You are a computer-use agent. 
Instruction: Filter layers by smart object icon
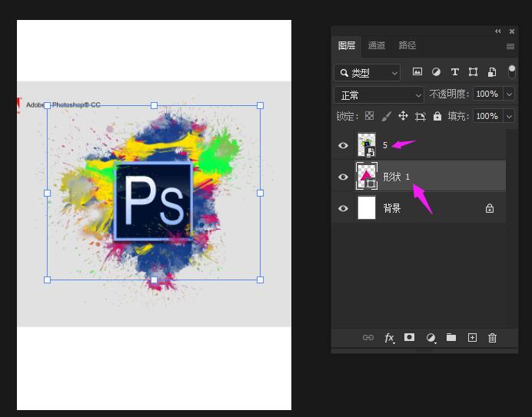pos(491,72)
